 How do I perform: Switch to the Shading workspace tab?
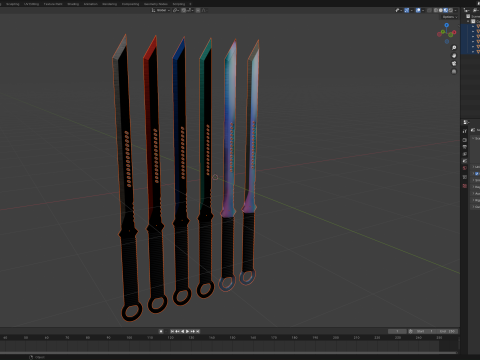point(73,4)
